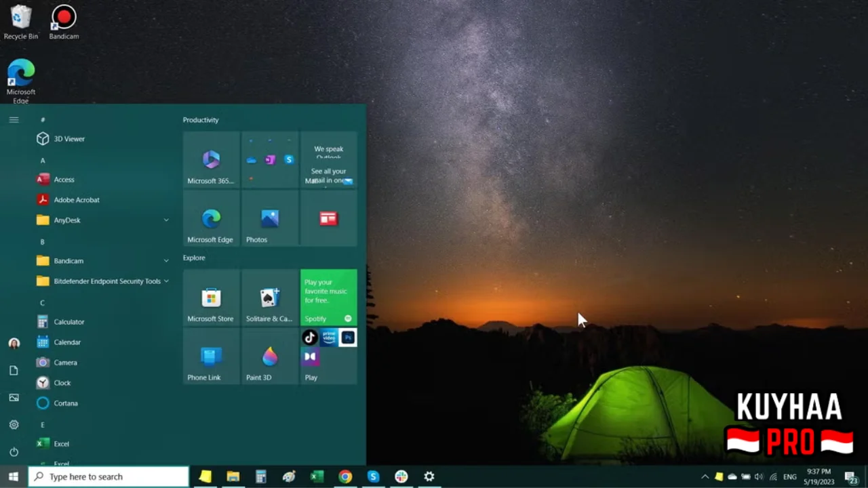
Task: Open 3D Viewer from the app list
Action: [102, 139]
